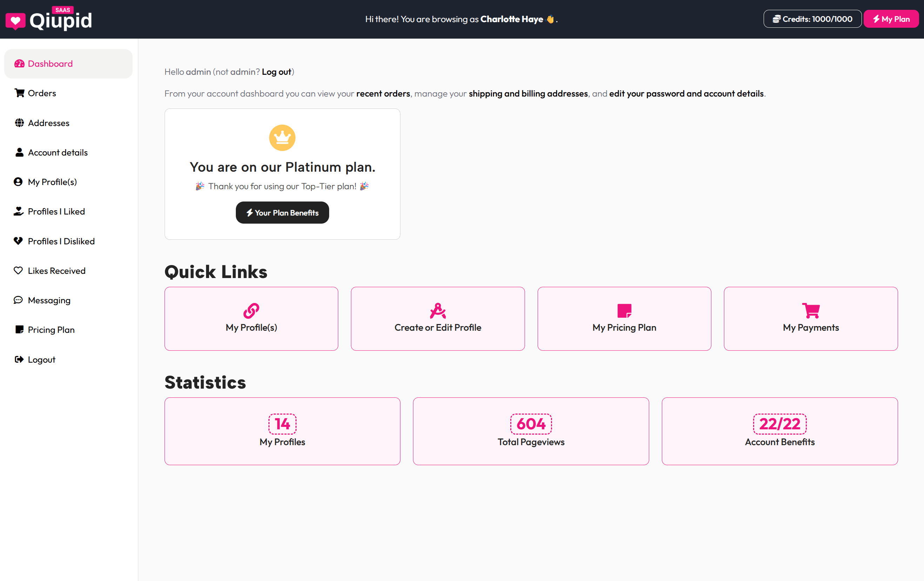924x581 pixels.
Task: Select Profiles I Liked menu entry
Action: click(56, 211)
